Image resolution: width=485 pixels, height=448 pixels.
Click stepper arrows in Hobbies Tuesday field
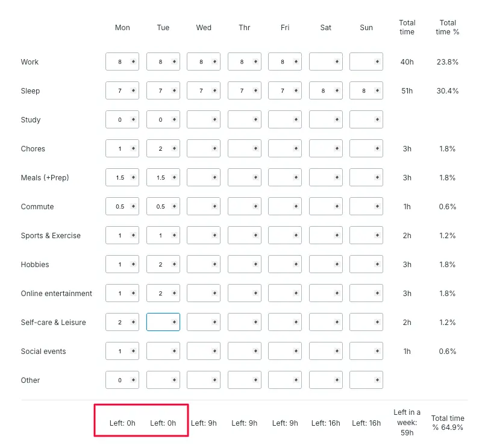pos(174,265)
